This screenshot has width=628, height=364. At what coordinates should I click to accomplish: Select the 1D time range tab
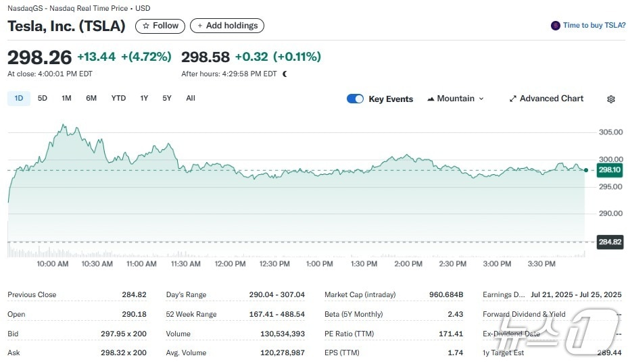click(19, 99)
